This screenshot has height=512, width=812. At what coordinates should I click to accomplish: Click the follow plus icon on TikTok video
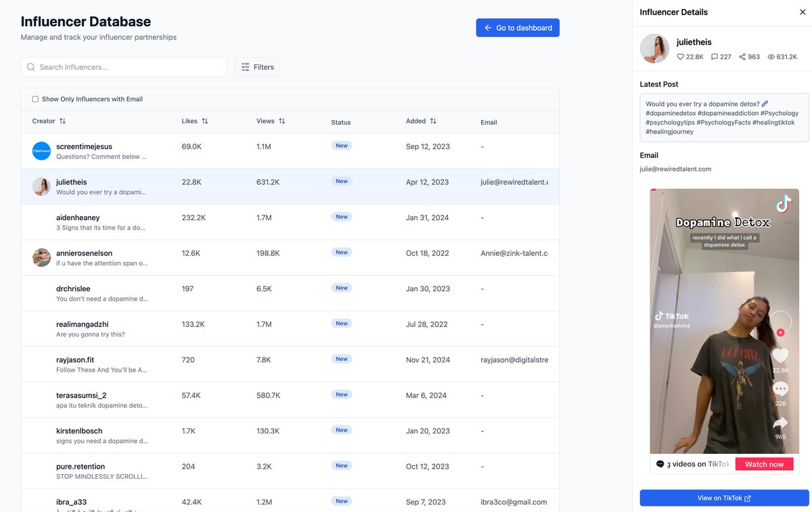tap(780, 333)
